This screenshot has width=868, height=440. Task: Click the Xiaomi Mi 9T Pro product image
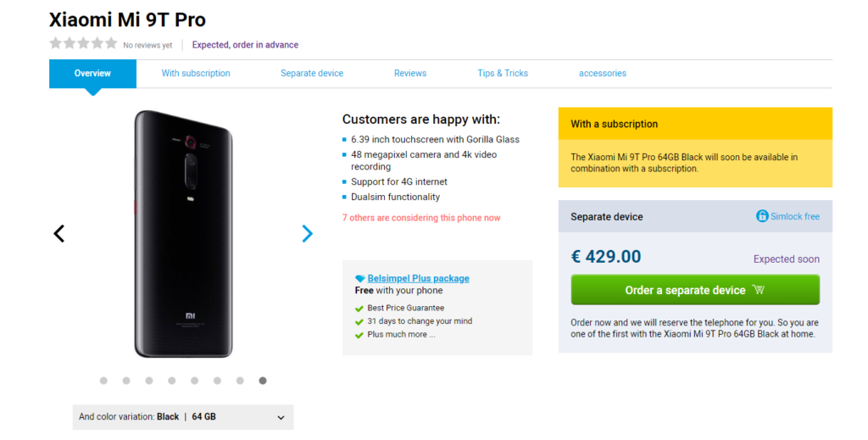pos(184,233)
